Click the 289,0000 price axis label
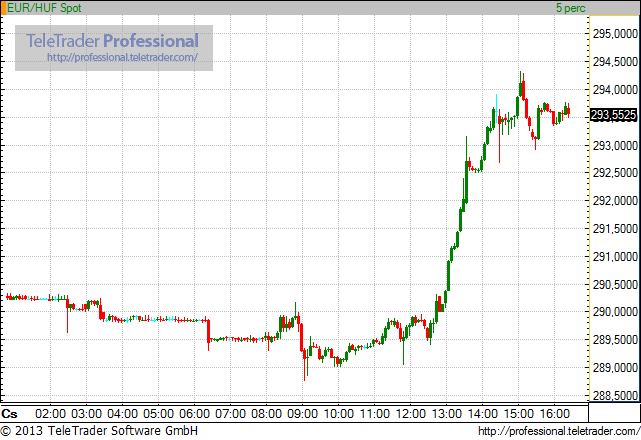Screen dimensions: 641x440 [615, 368]
